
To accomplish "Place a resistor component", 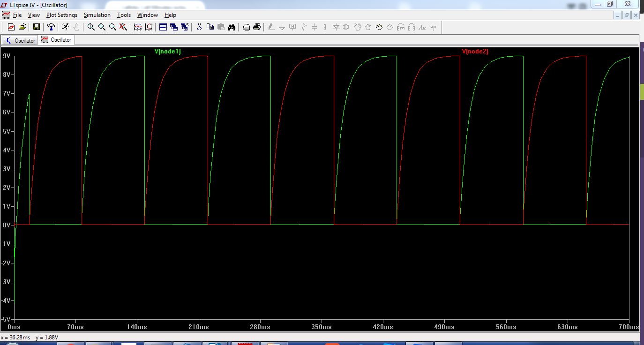I will 304,27.
